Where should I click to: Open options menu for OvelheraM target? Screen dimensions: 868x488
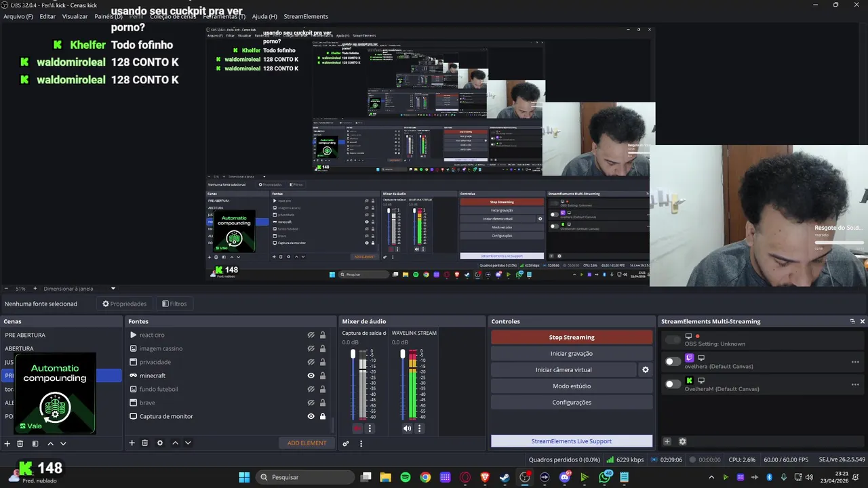(x=855, y=384)
